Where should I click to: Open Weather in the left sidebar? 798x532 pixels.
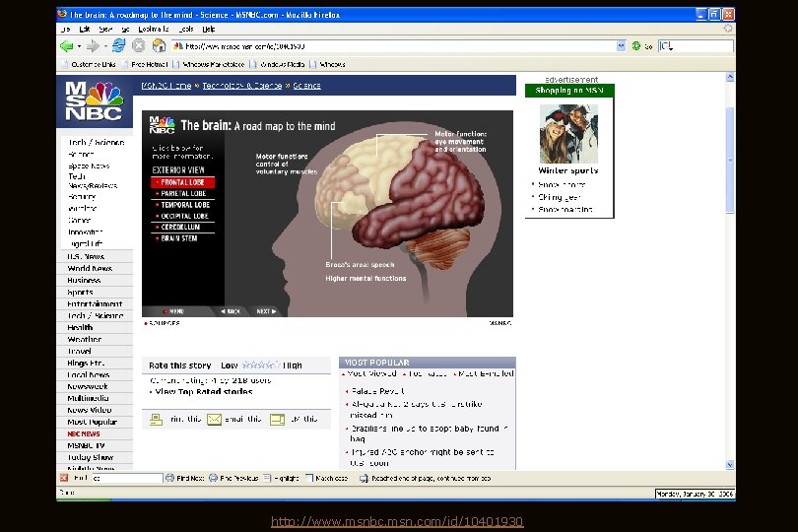(x=85, y=339)
